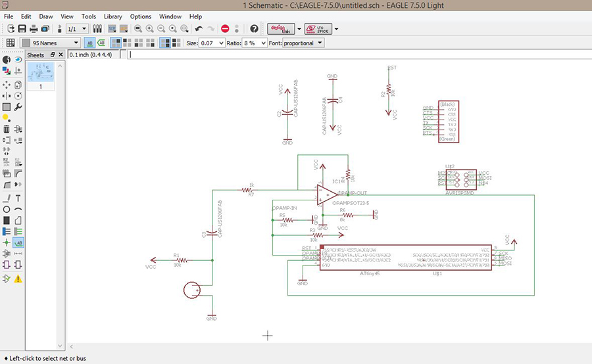Select the Text tool
Image resolution: width=592 pixels, height=364 pixels.
point(18,198)
